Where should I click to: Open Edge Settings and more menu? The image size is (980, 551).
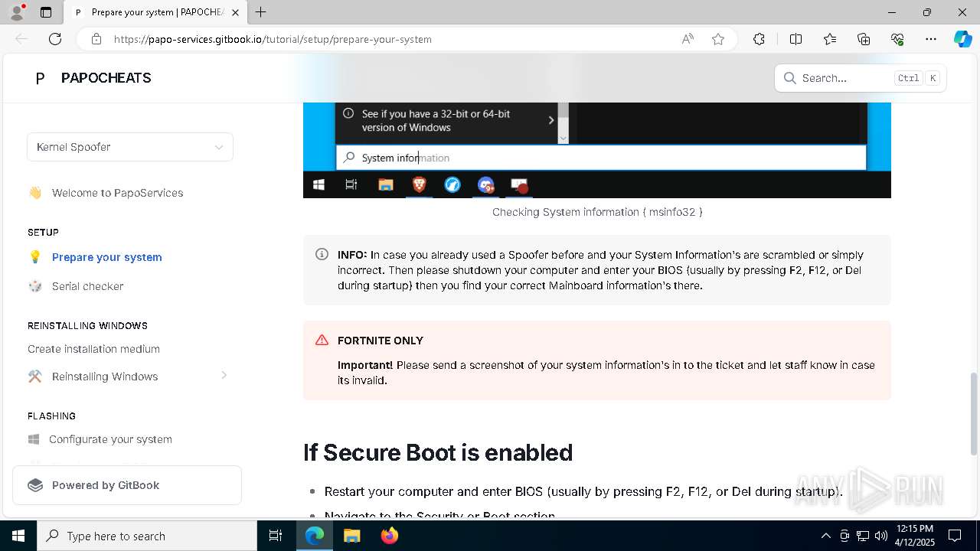point(931,39)
